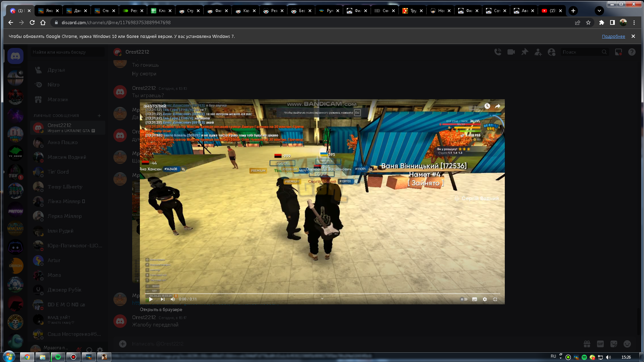
Task: Switch to the YouTube (15 browser tab
Action: [552, 11]
